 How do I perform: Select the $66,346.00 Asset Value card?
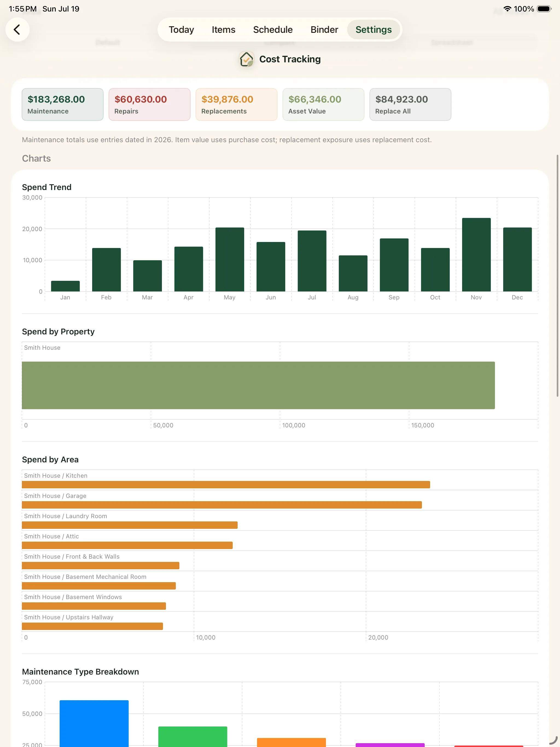[x=323, y=104]
